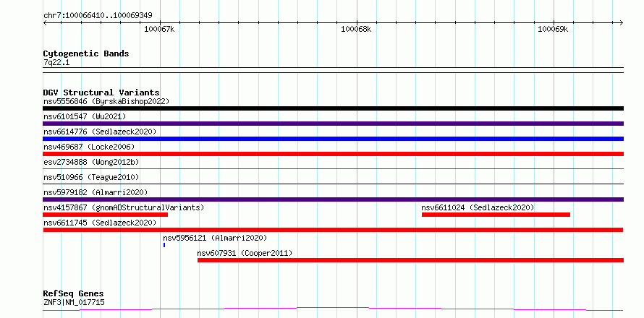
Task: Click the ZNF3|NM_017715 gene label
Action: tap(74, 302)
